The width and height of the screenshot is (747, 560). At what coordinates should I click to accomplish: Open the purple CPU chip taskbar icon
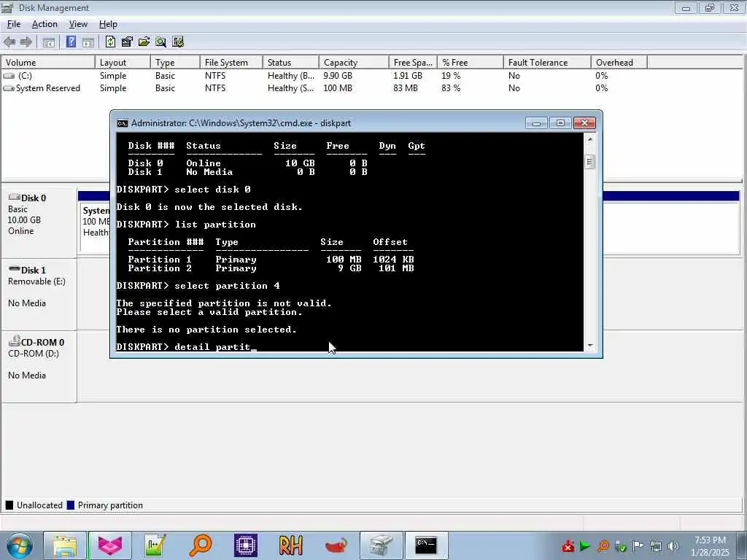pos(246,545)
